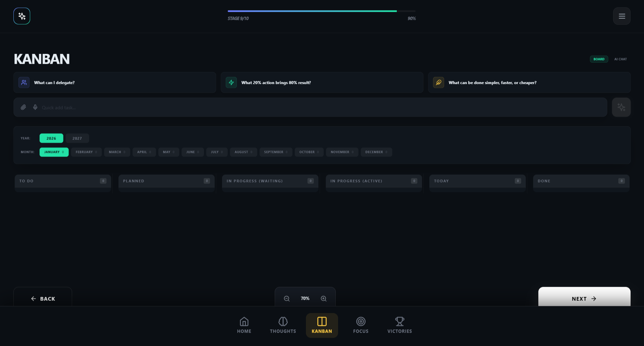
Task: Open Focus in bottom navigation
Action: click(361, 325)
